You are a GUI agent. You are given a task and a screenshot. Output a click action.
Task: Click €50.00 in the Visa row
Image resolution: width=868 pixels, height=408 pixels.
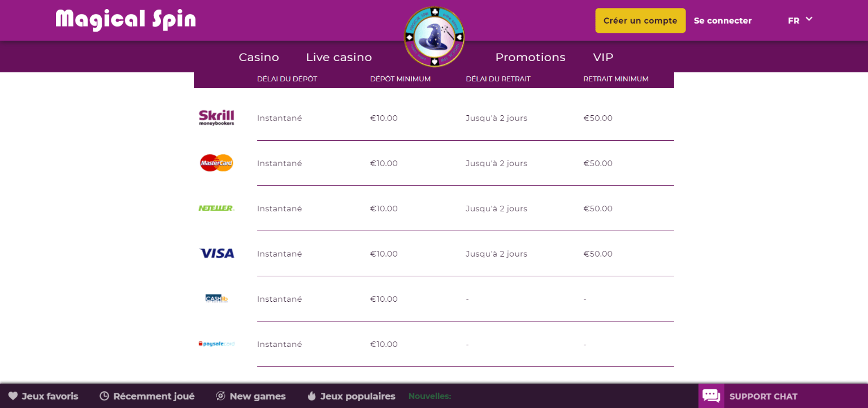tap(598, 254)
